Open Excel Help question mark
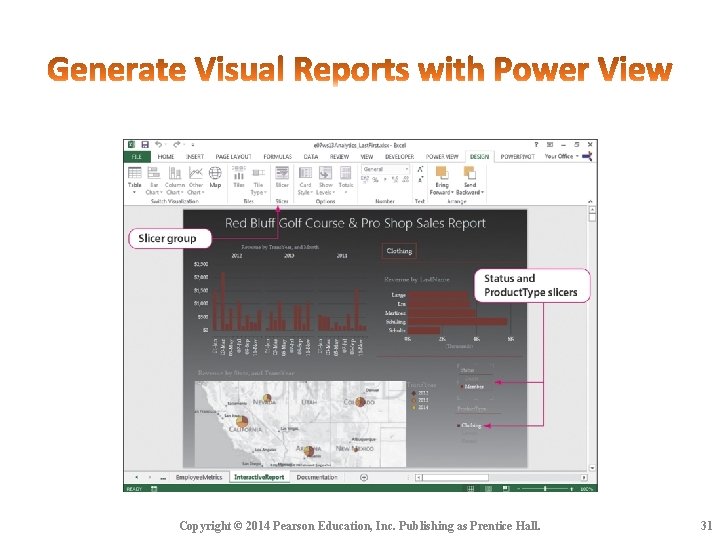The height and width of the screenshot is (540, 720). (536, 145)
